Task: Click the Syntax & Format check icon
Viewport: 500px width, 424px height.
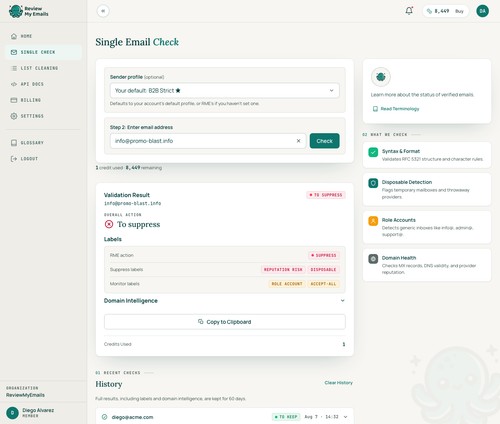Action: tap(373, 152)
